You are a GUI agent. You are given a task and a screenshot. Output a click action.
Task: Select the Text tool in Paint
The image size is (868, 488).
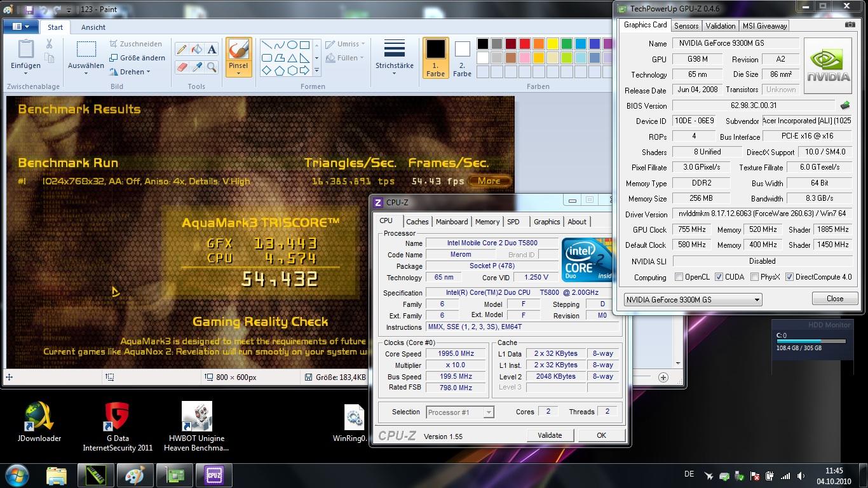pyautogui.click(x=212, y=50)
